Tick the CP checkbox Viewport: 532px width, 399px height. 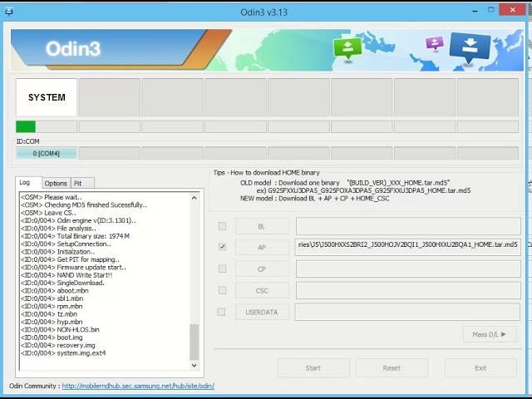[222, 268]
